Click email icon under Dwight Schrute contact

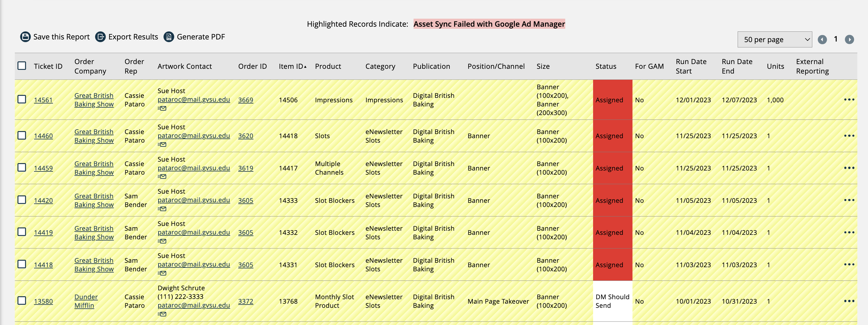point(162,314)
